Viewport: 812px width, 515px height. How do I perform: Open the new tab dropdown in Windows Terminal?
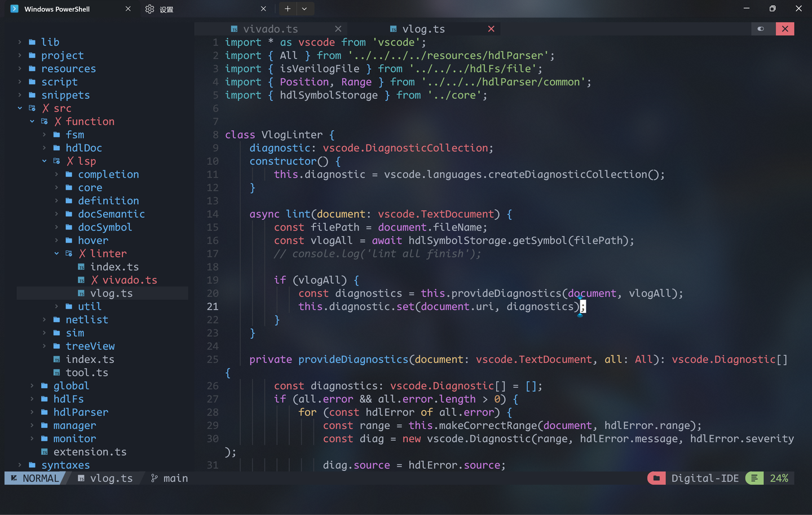point(304,8)
